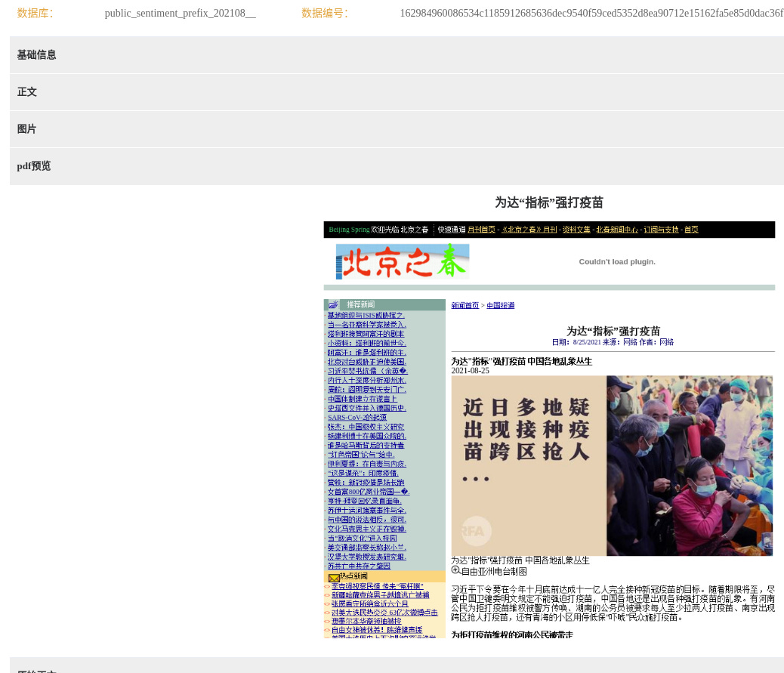Open the 中国体制建立在谎言上 link
This screenshot has width=784, height=673.
(363, 399)
